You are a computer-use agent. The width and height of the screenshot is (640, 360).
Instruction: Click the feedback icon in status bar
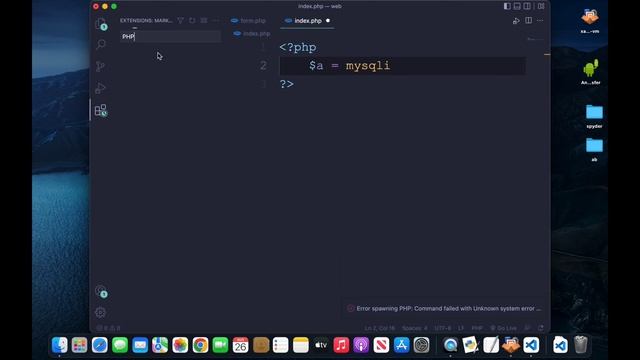527,328
